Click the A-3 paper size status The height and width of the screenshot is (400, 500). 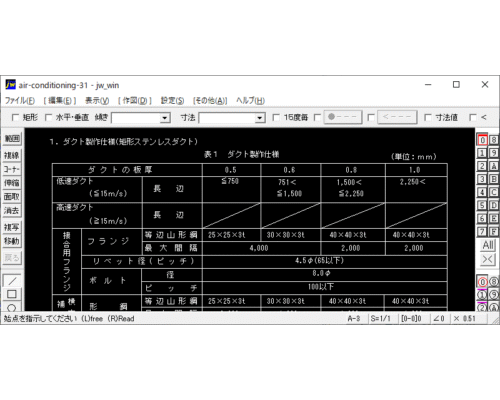[354, 319]
